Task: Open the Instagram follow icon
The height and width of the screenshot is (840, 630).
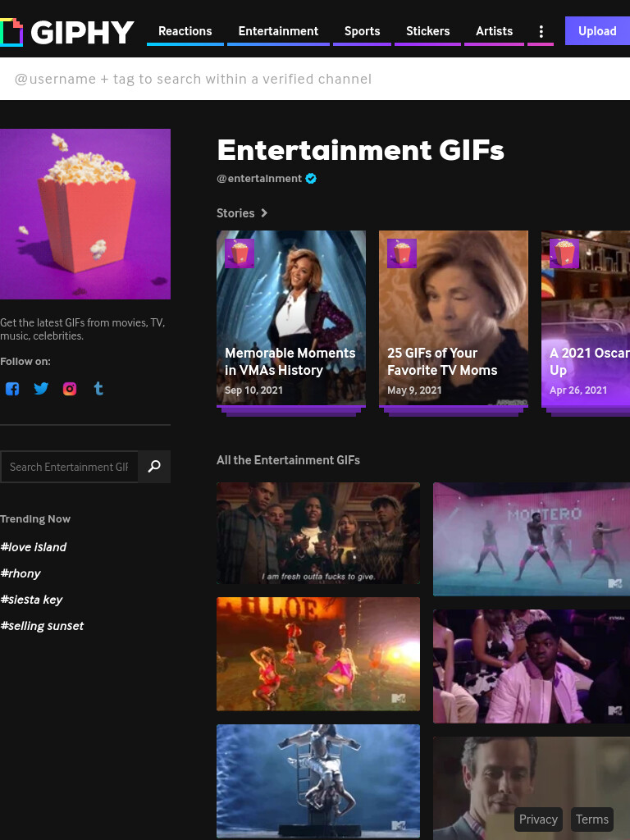Action: click(x=70, y=388)
